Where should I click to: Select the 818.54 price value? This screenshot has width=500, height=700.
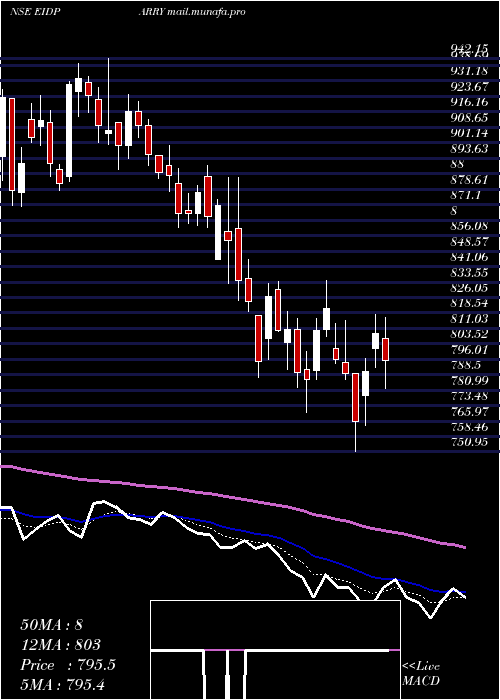point(469,304)
